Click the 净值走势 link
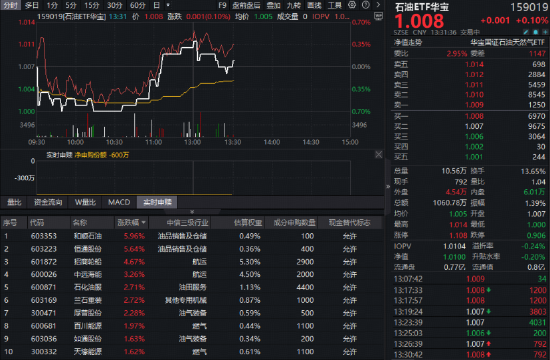This screenshot has width=550, height=360. [x=408, y=42]
